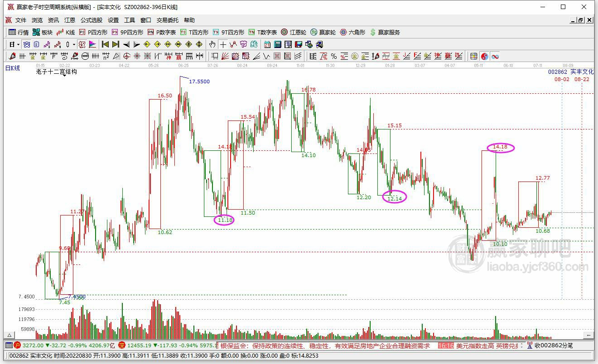Screen dimensions: 598x364
Task: Click the 08-02 date marker
Action: 562,79
